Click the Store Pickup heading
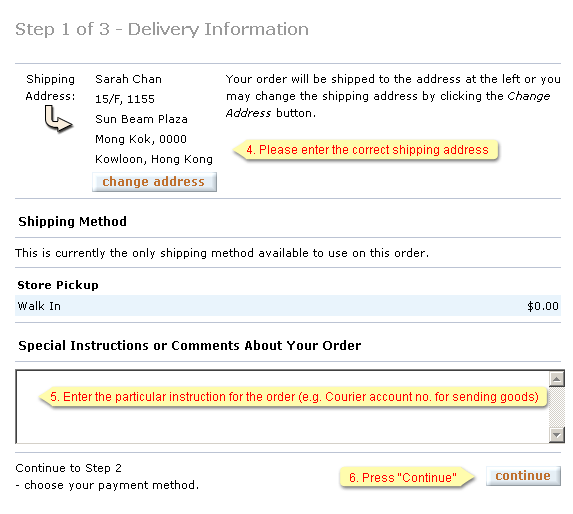Screen dimensions: 573x514 point(58,285)
